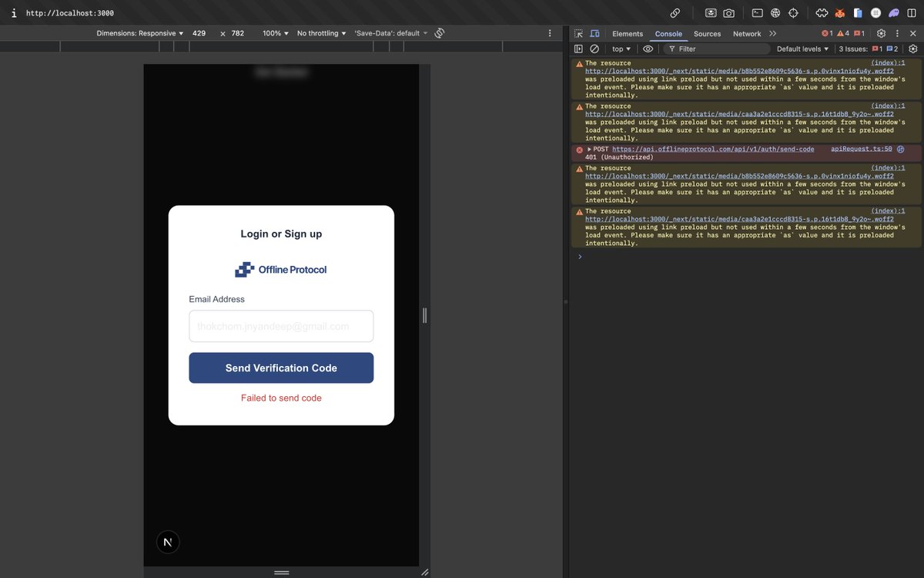The image size is (924, 578).
Task: Click the rotate device icon in device toolbar
Action: coord(440,33)
